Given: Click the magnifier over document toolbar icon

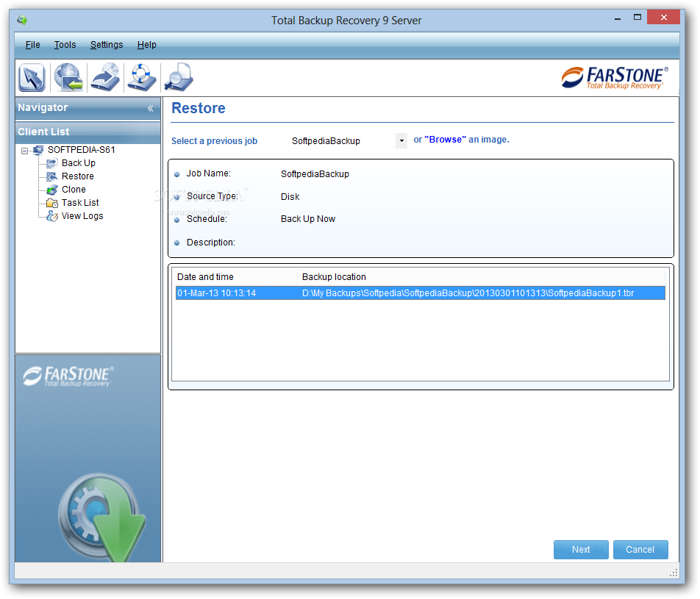Looking at the screenshot, I should pyautogui.click(x=179, y=77).
